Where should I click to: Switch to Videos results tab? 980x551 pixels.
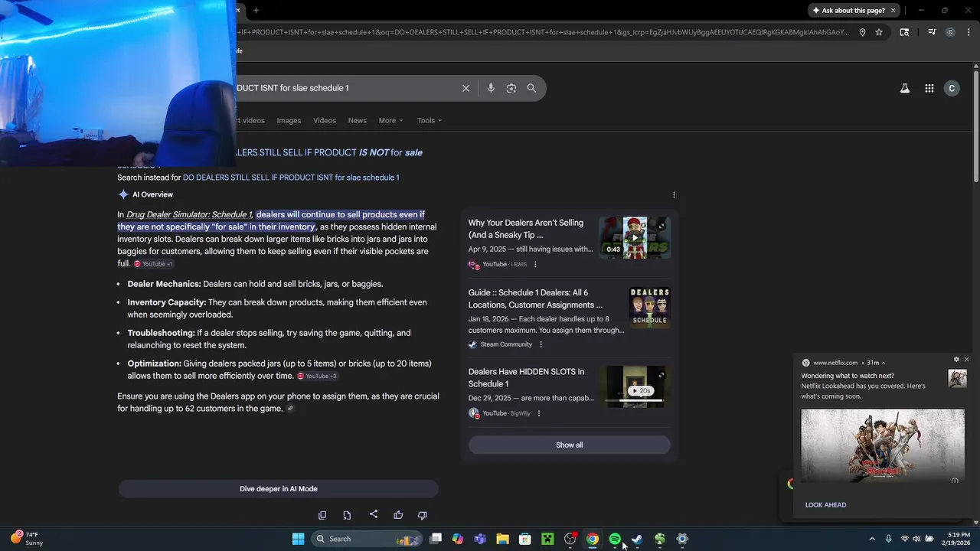[325, 120]
